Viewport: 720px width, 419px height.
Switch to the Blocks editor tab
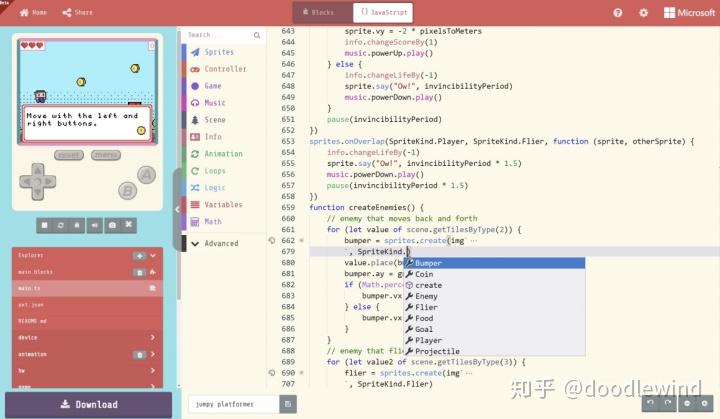[x=323, y=12]
